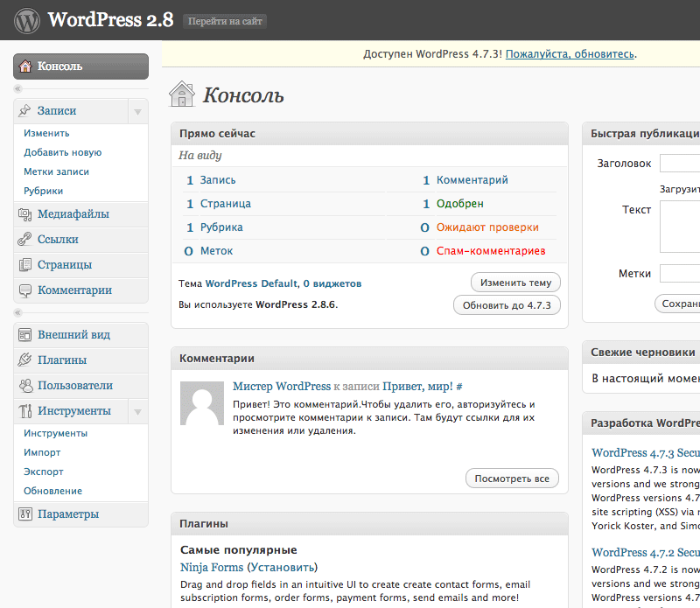
Task: Click into the Заголовок input field
Action: pos(680,164)
